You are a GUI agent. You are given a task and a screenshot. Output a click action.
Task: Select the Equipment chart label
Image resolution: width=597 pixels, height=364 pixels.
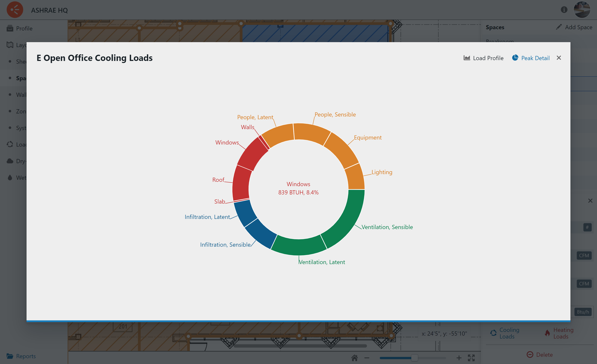(368, 137)
